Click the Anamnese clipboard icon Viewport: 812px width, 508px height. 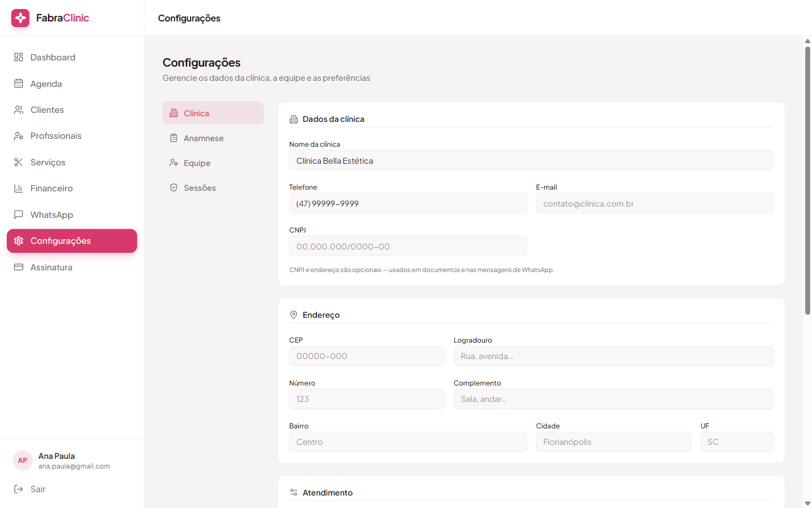[174, 138]
